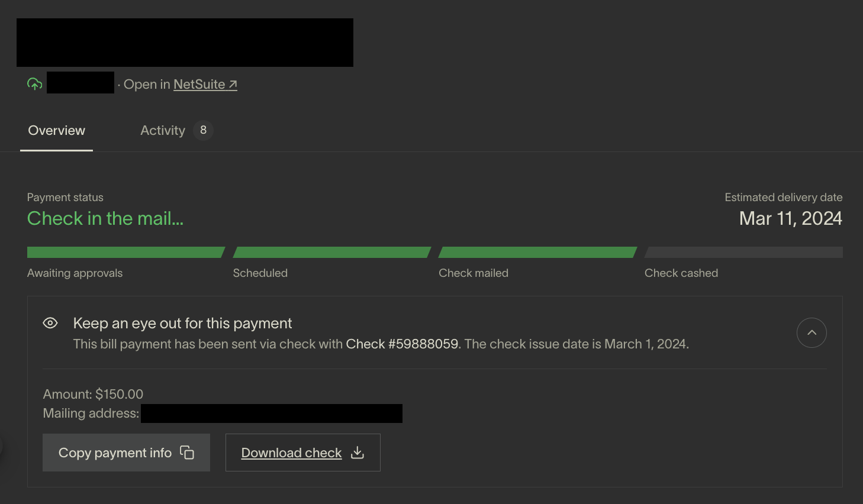Collapse the payment notice with chevron button

pyautogui.click(x=812, y=332)
